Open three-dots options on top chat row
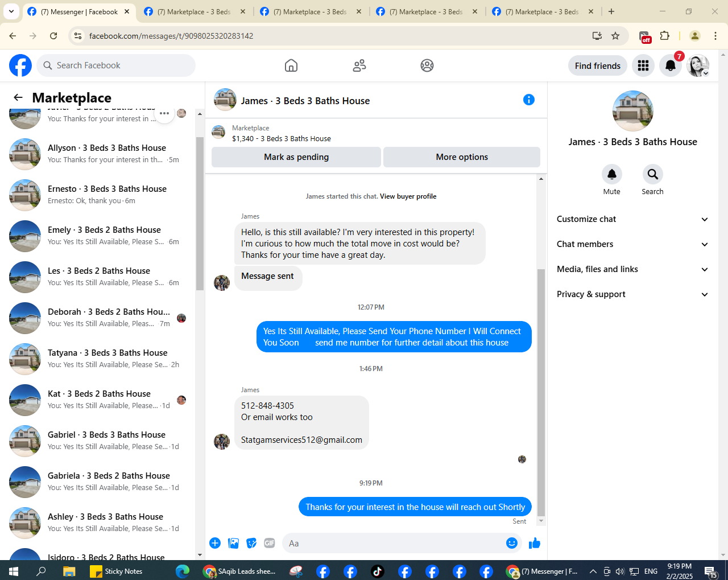Viewport: 728px width, 580px height. coord(164,113)
